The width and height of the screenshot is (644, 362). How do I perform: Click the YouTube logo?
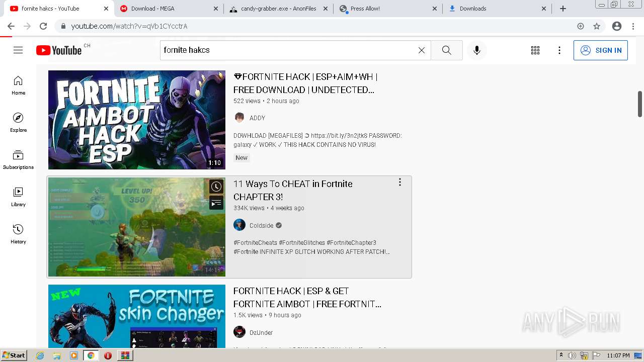[x=59, y=50]
